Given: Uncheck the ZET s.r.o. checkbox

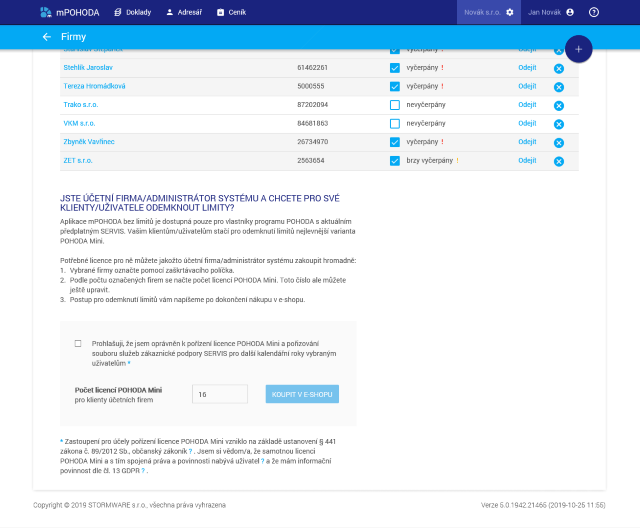Looking at the screenshot, I should pyautogui.click(x=395, y=161).
